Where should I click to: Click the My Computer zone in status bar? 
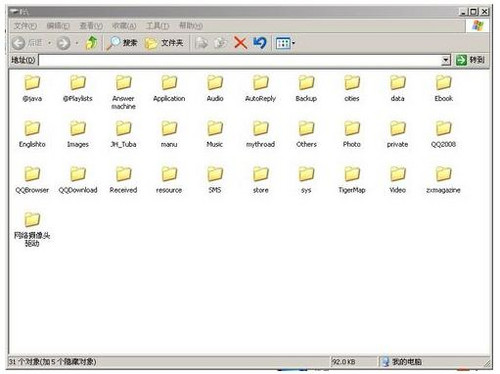402,362
